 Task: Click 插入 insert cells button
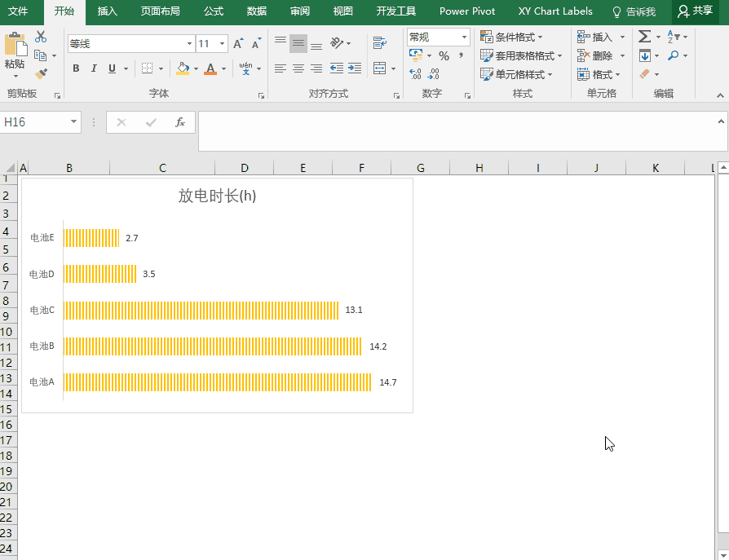(x=595, y=37)
